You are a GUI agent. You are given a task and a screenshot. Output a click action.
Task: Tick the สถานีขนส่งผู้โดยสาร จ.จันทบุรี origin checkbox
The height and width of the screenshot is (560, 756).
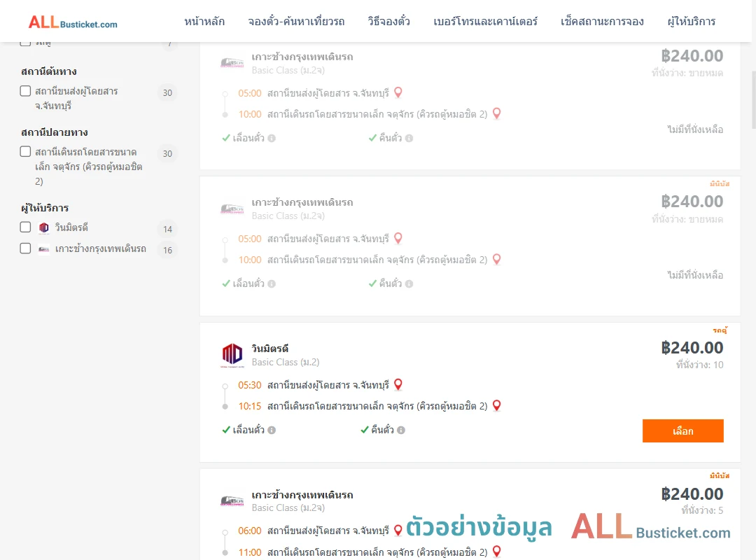click(x=26, y=91)
